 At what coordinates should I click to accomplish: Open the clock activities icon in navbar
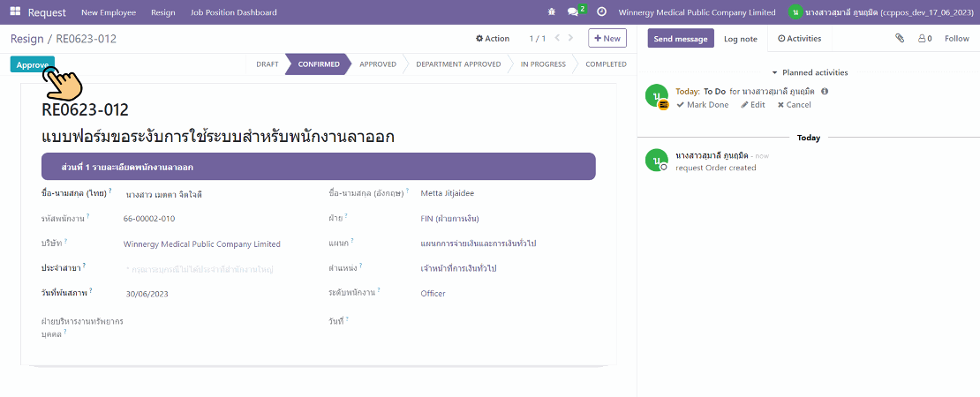click(601, 12)
